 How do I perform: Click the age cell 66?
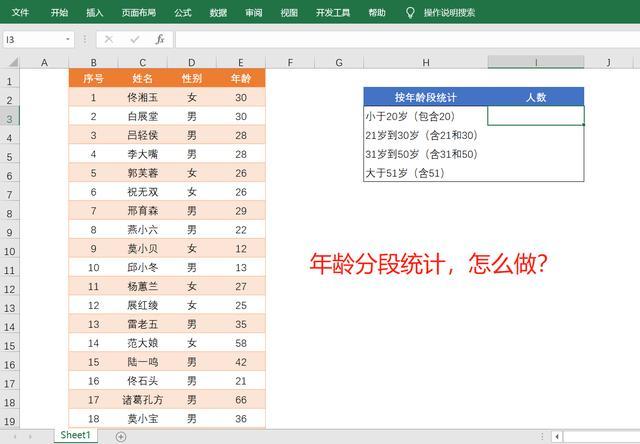[241, 400]
